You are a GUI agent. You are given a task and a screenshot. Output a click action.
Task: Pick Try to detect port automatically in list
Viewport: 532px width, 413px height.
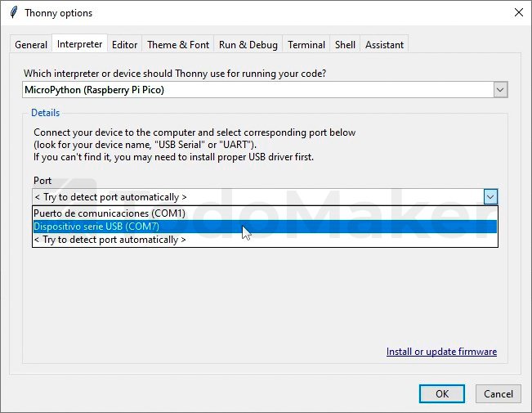click(110, 240)
